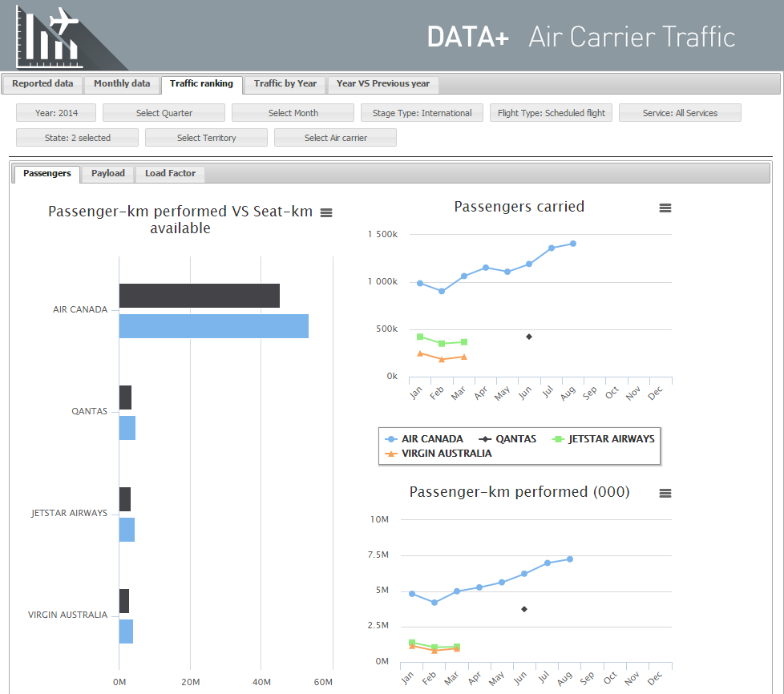
Task: Switch to the Monthly data tab
Action: [122, 84]
